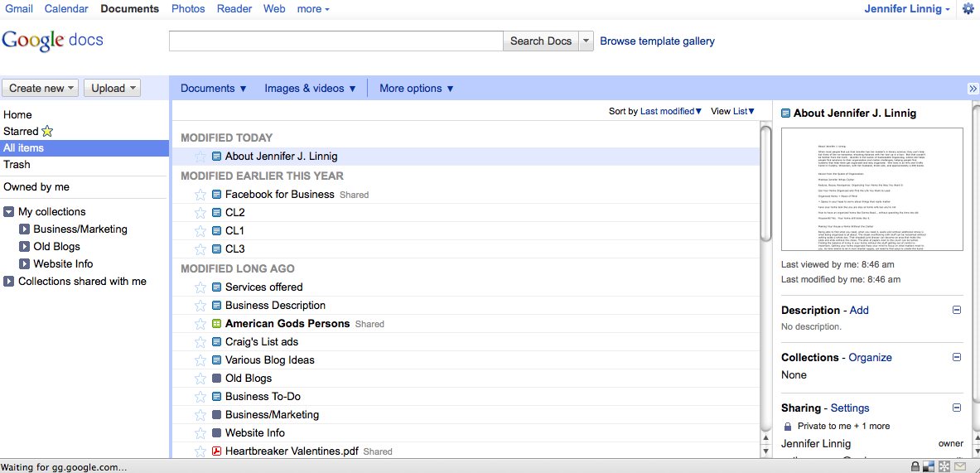Star the American Gods Persons spreadsheet

[x=200, y=324]
